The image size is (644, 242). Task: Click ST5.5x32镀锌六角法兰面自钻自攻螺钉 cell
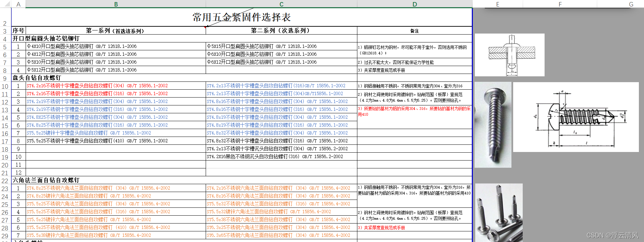[x=281, y=212]
